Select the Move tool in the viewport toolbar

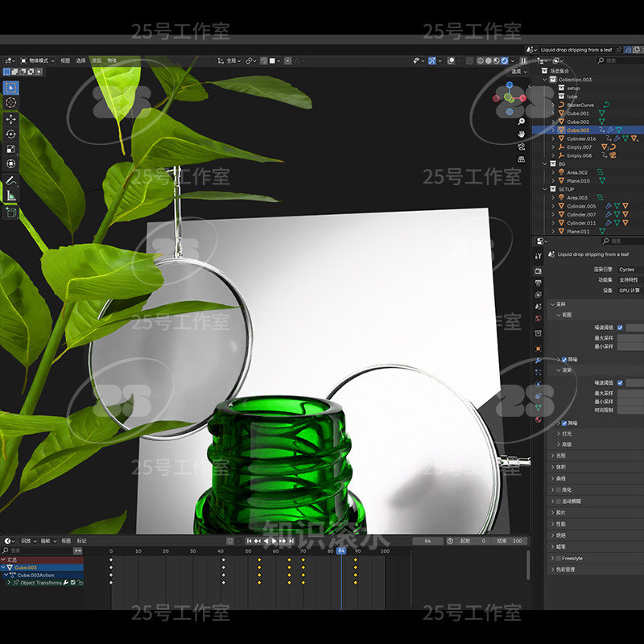pyautogui.click(x=11, y=118)
